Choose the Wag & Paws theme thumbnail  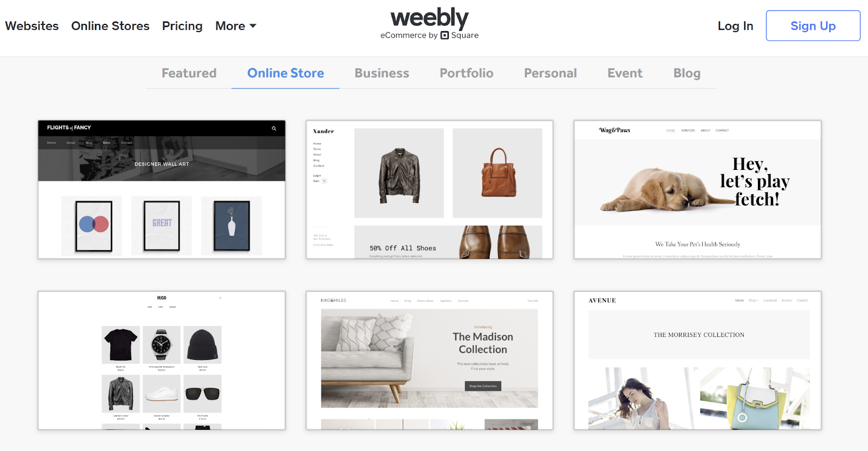click(x=698, y=189)
